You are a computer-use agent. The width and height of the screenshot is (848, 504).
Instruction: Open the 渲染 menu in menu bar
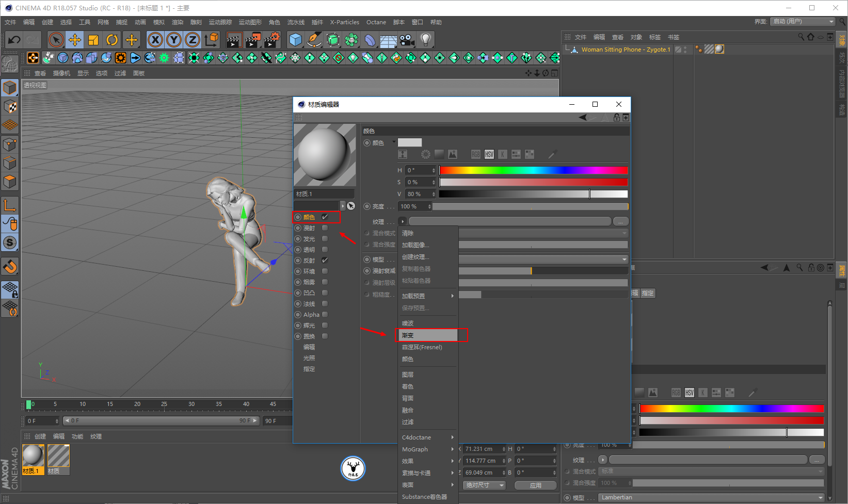tap(177, 22)
